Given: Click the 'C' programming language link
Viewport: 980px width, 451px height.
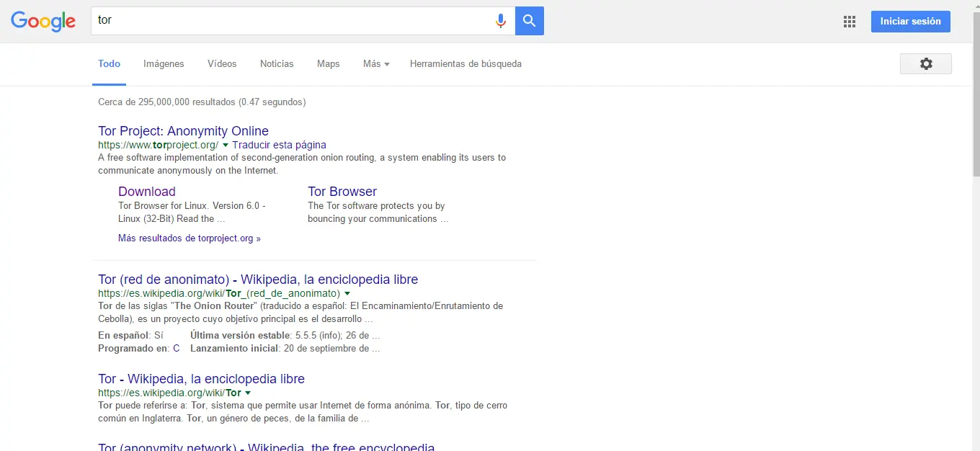Looking at the screenshot, I should coord(177,349).
